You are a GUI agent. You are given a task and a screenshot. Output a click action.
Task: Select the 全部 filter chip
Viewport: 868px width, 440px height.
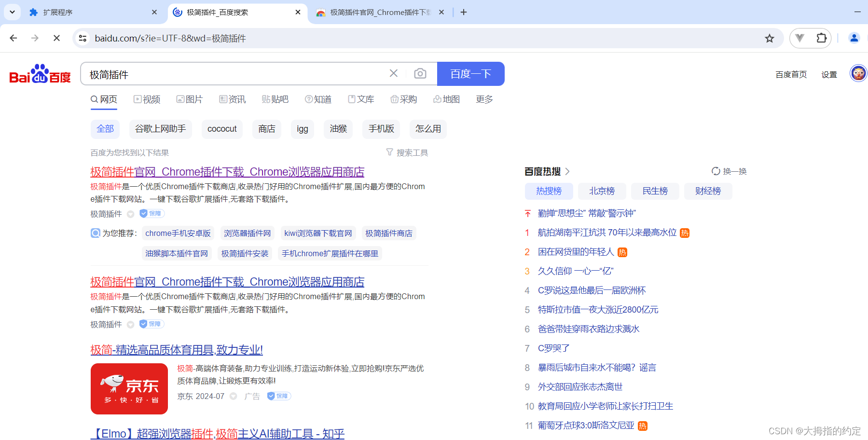pyautogui.click(x=105, y=129)
